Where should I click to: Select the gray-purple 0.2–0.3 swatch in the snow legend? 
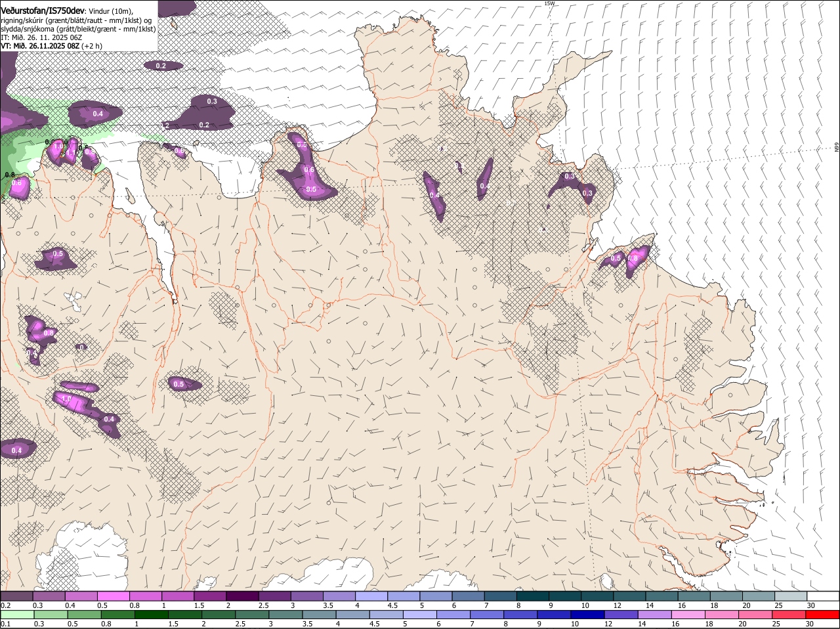click(x=16, y=596)
